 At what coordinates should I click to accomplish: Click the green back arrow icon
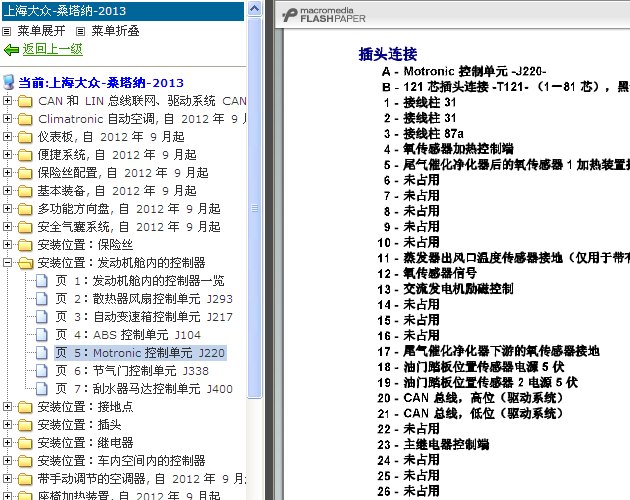(x=11, y=50)
